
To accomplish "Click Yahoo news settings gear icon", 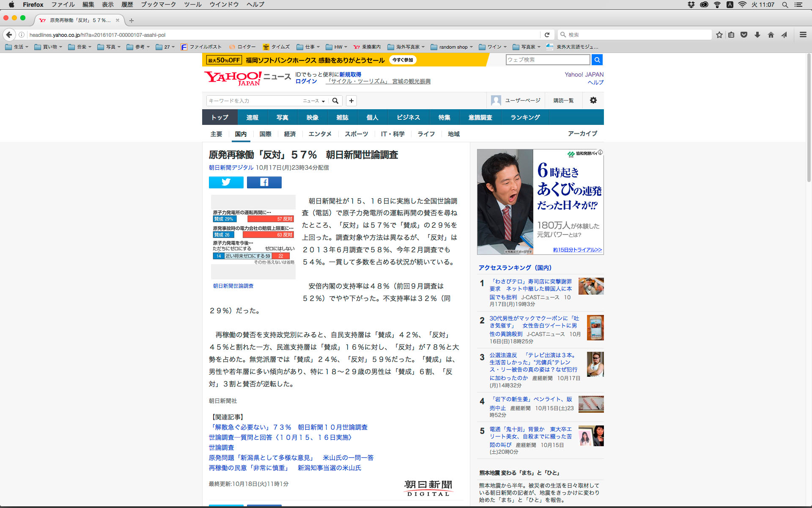I will (x=593, y=100).
